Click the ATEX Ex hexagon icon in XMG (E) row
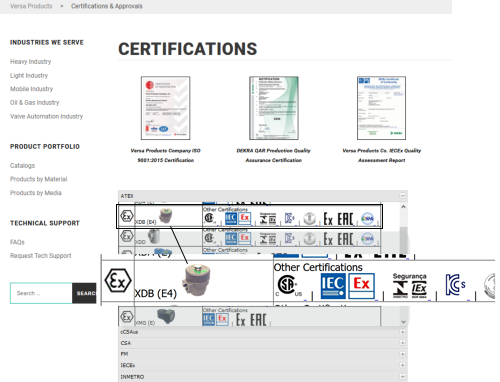The image size is (500, 382). pos(127,317)
